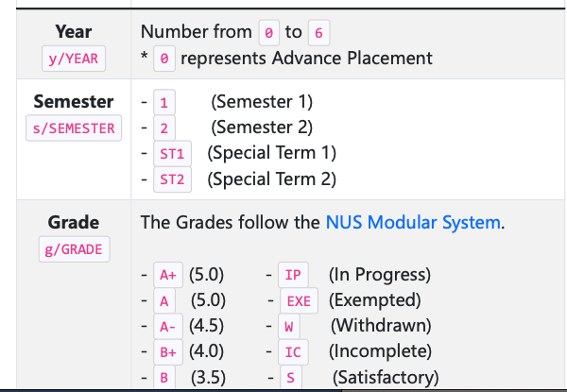Click the g/GRADE code tag
Screen dimensions: 567x392
pos(74,249)
